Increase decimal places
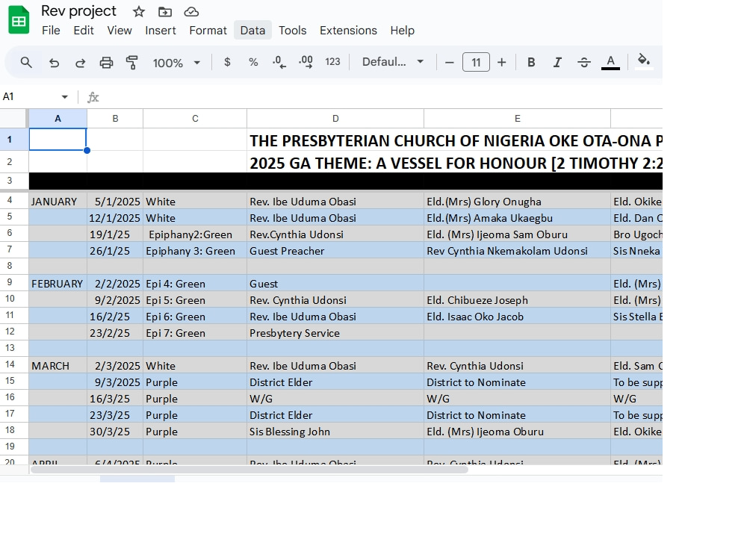The width and height of the screenshot is (747, 560). [x=306, y=62]
